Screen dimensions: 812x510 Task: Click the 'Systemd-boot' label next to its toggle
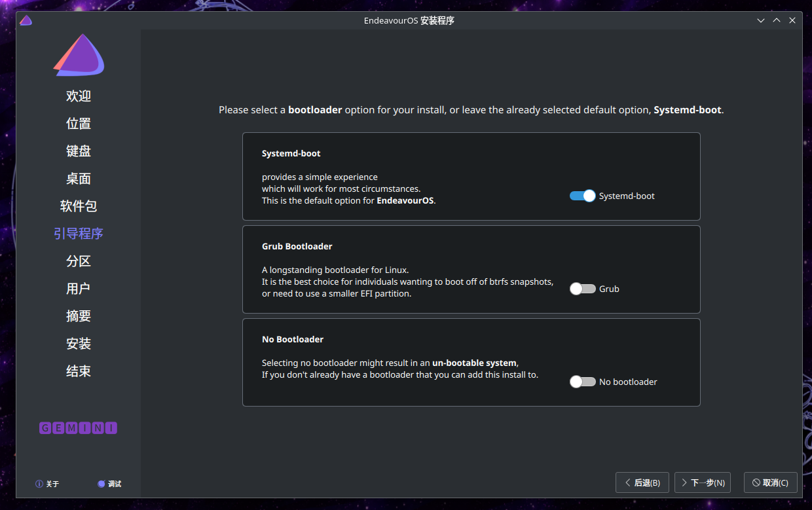coord(627,196)
